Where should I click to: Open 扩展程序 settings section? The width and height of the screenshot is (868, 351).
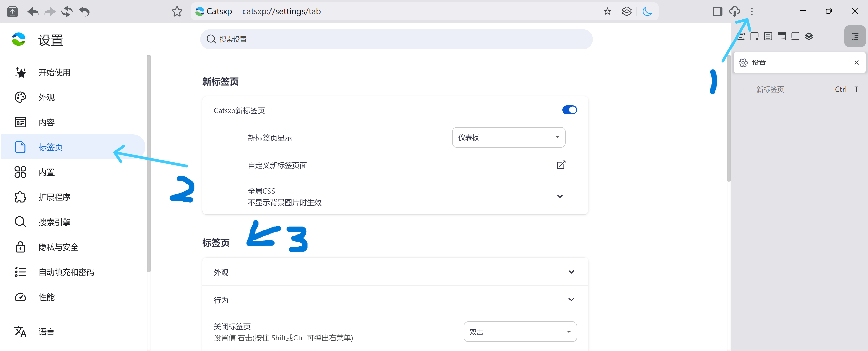point(73,197)
